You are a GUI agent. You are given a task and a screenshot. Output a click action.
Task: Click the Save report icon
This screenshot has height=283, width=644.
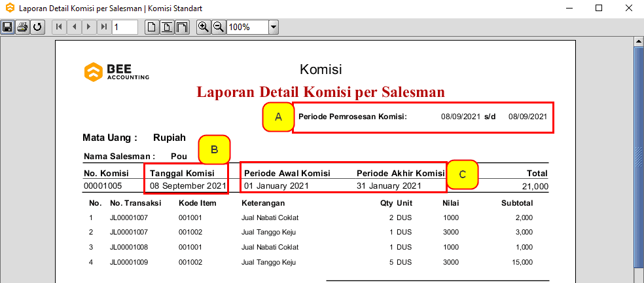[8, 27]
